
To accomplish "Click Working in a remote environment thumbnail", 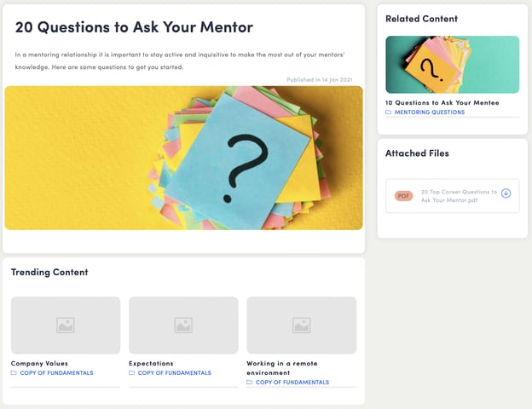I will 301,325.
